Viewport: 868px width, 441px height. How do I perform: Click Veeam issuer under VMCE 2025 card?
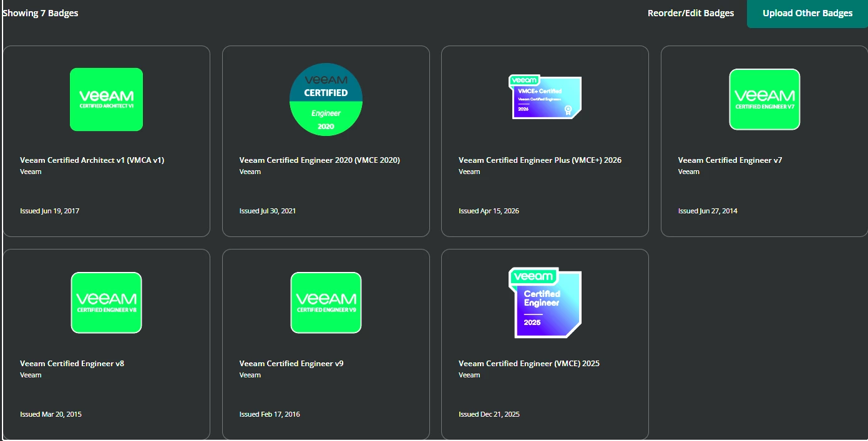coord(469,375)
